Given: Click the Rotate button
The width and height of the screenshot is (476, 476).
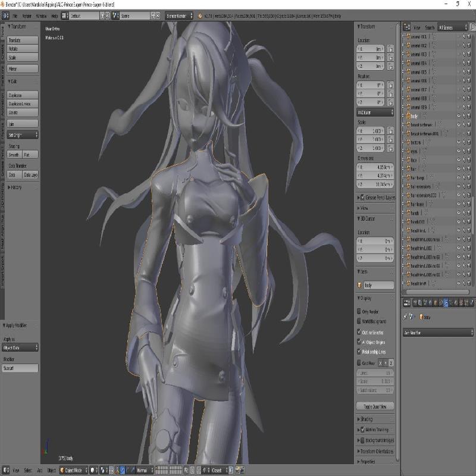Looking at the screenshot, I should coord(23,49).
